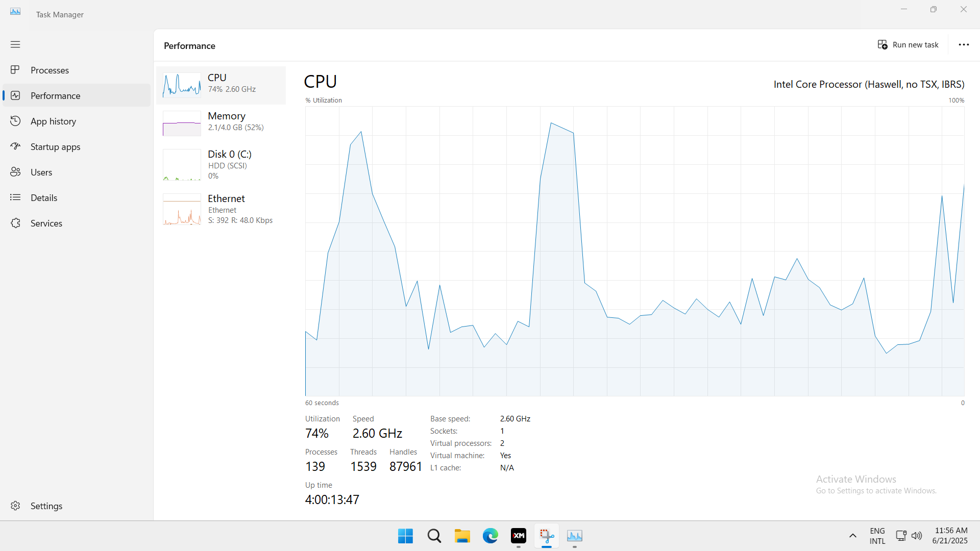Select Performance in the navigation menu
This screenshot has height=551, width=980.
pos(55,95)
